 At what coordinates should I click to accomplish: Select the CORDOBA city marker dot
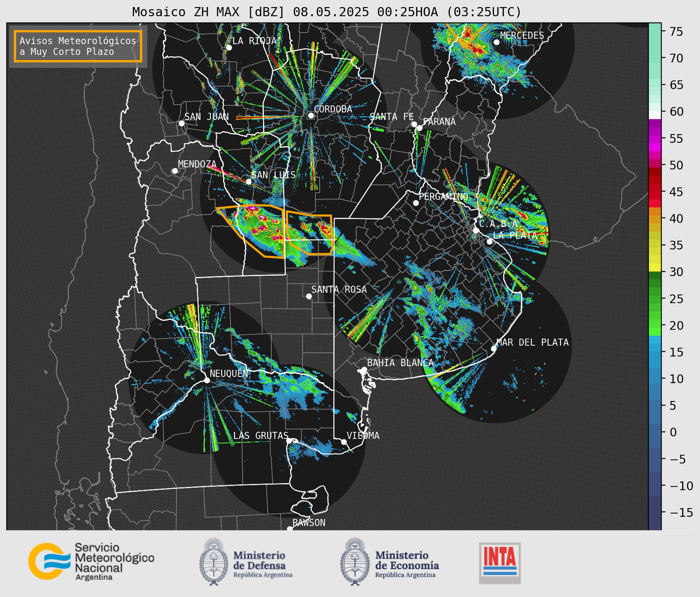pyautogui.click(x=311, y=115)
